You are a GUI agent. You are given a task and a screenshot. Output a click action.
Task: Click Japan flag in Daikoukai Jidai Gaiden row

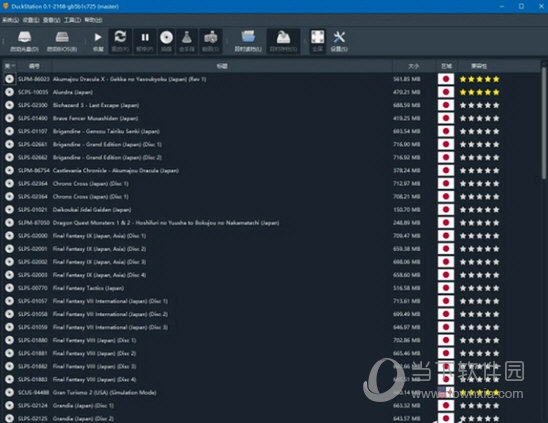[x=446, y=209]
